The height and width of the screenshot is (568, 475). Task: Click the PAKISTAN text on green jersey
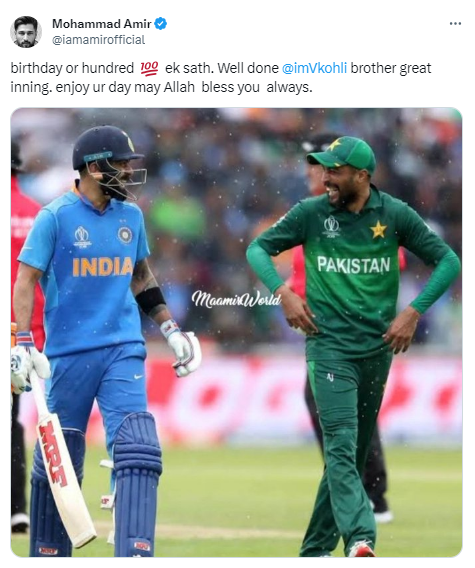(353, 265)
